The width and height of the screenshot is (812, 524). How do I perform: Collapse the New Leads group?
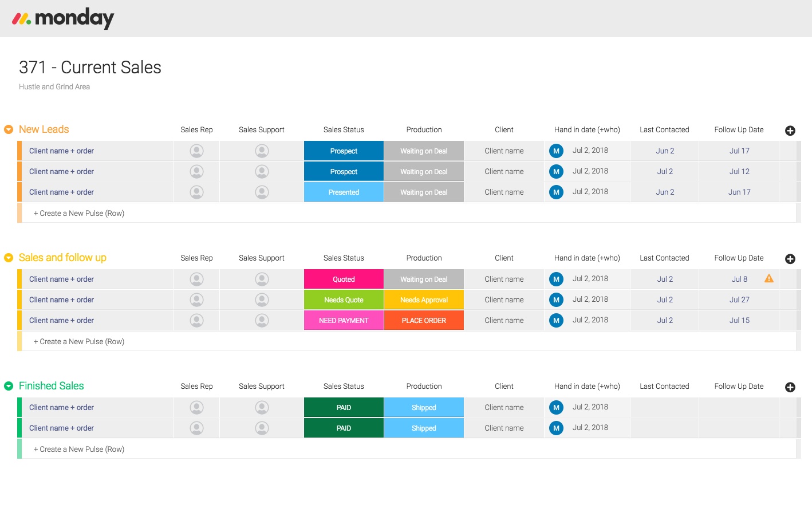click(9, 129)
